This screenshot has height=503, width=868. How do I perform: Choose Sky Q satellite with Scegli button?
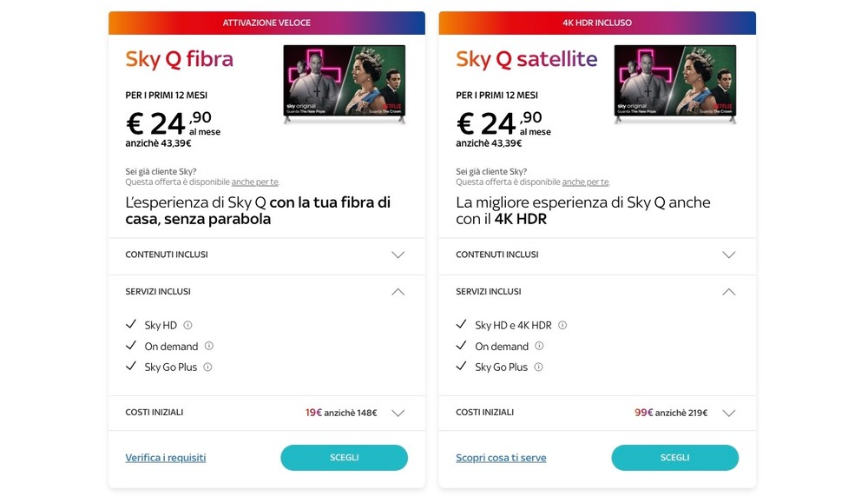674,458
